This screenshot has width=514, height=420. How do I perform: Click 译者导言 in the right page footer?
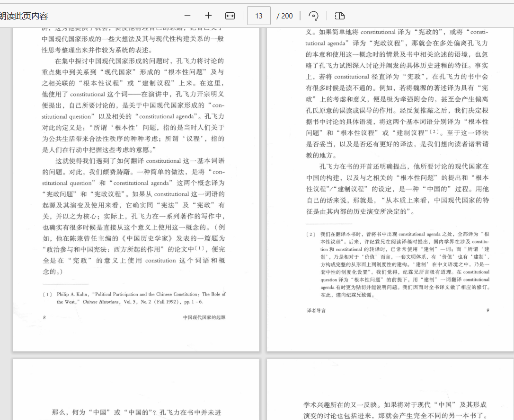[x=316, y=311]
